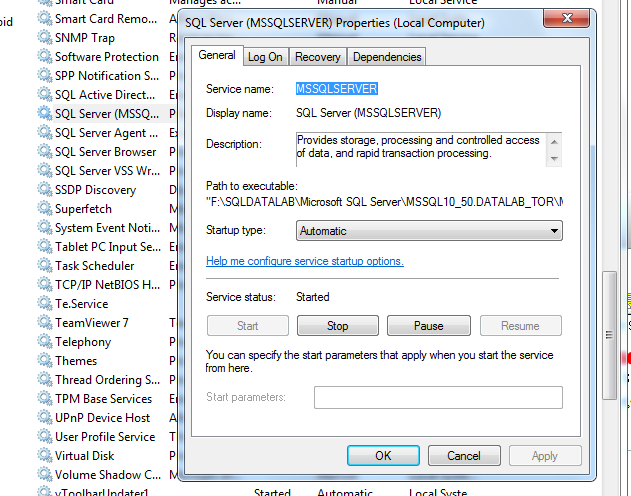Select the Software Protection service name
The height and width of the screenshot is (496, 631).
tap(107, 57)
